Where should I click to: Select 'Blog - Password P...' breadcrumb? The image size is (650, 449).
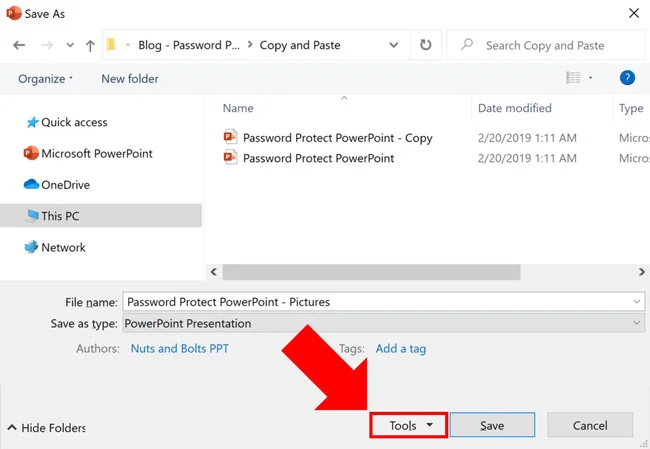click(189, 45)
